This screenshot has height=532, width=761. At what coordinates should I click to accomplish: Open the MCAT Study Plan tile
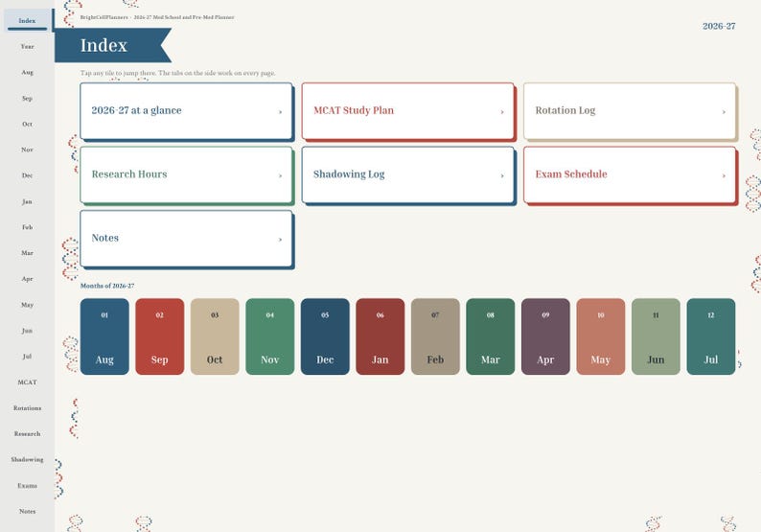(407, 111)
